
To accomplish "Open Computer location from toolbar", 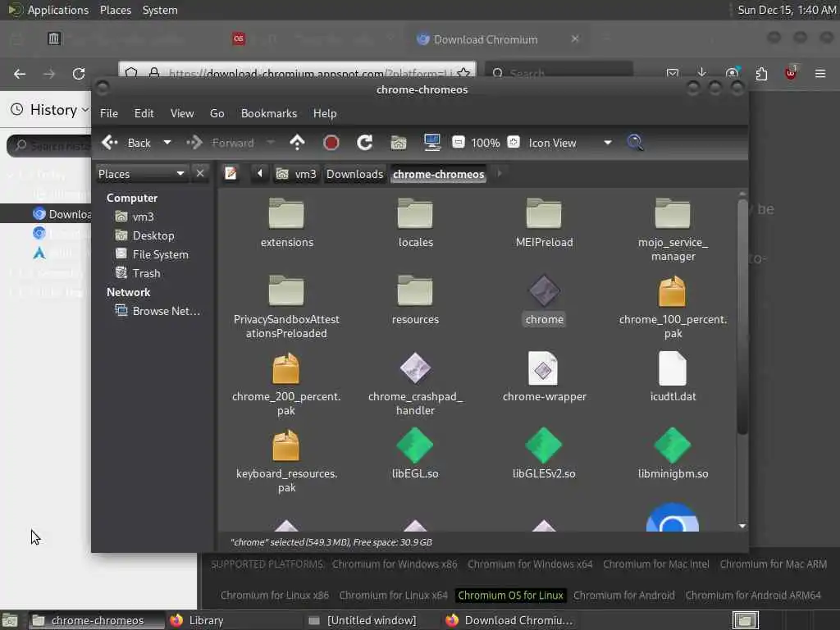I will coord(431,143).
